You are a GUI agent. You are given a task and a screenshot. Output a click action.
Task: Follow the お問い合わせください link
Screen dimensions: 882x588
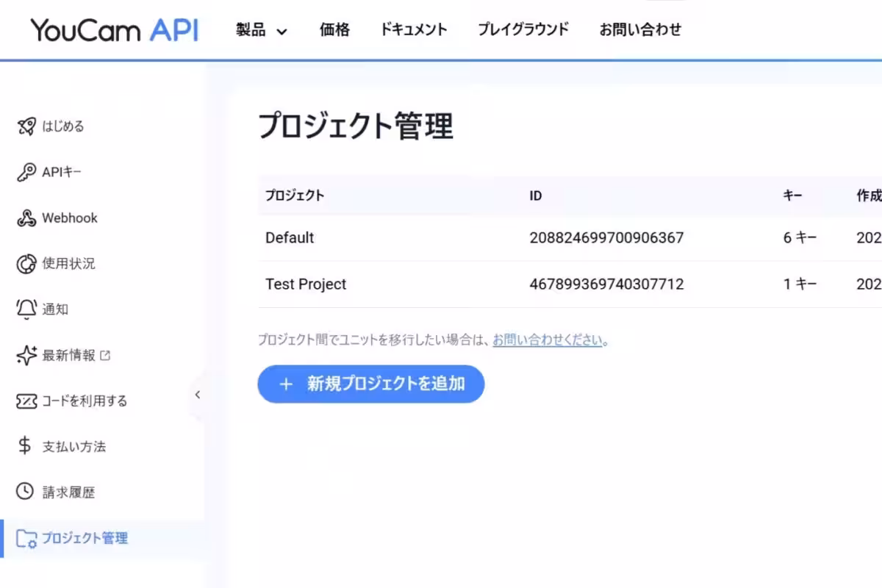(548, 340)
